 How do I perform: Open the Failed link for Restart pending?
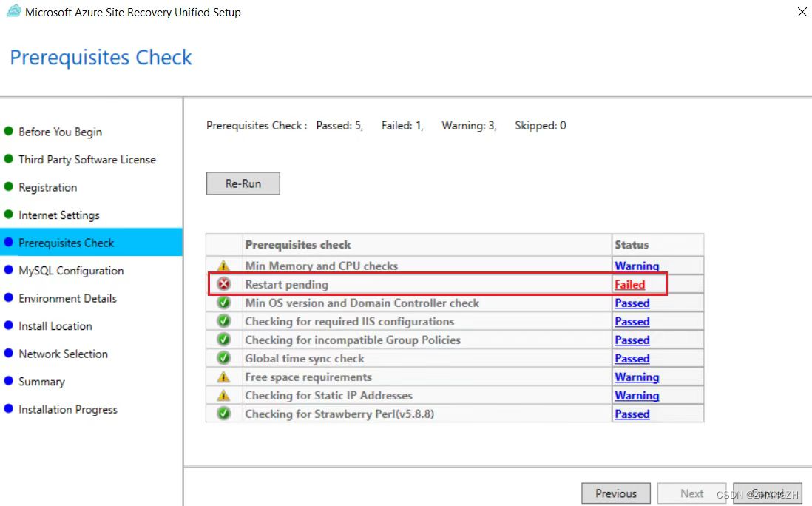click(x=630, y=284)
